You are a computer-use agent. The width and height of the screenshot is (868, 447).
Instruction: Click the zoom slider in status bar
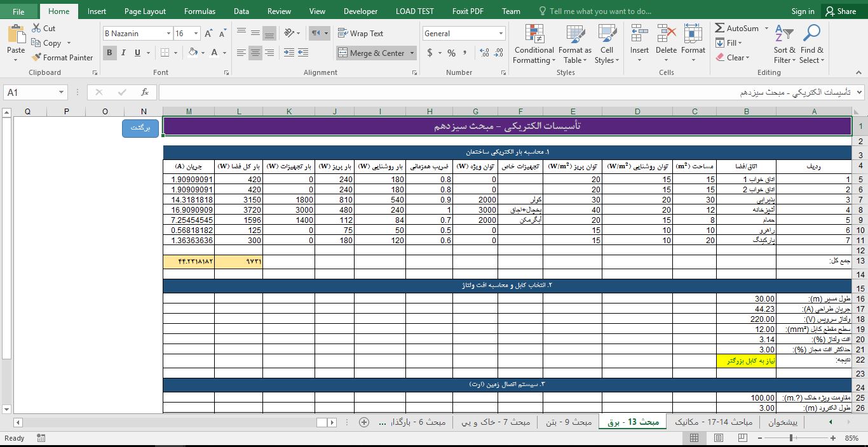[x=791, y=438]
